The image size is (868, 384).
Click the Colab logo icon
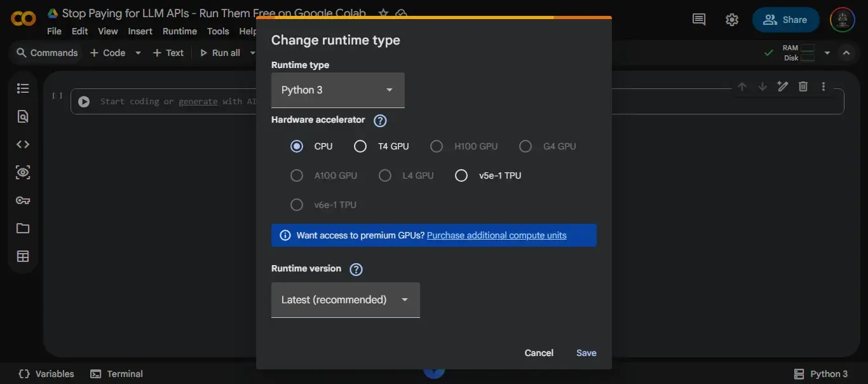[x=24, y=19]
